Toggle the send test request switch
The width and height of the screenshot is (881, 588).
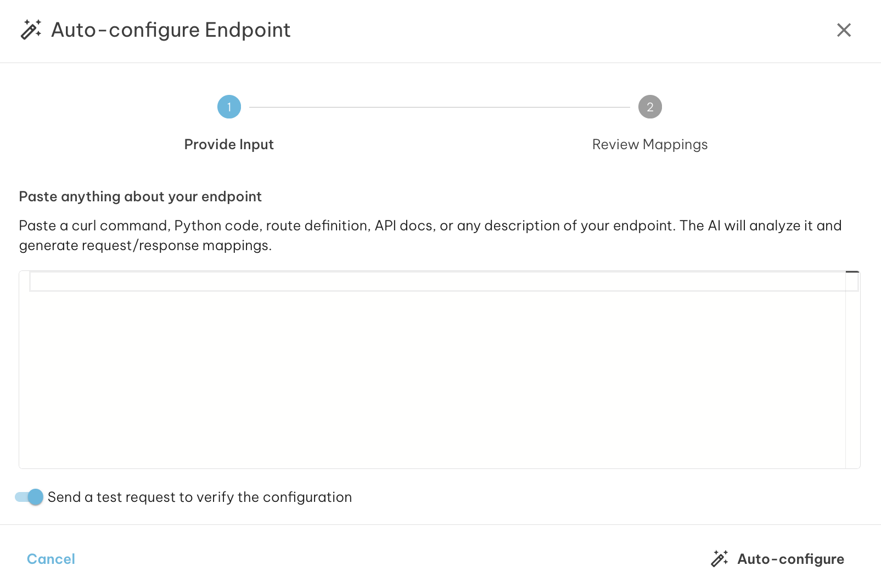pyautogui.click(x=30, y=497)
